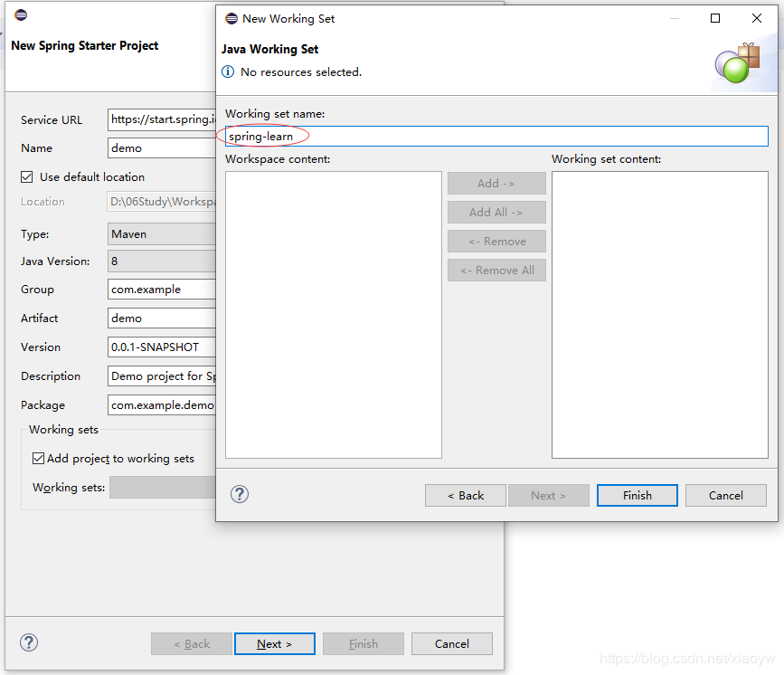Screen dimensions: 784x675
Task: Click the Location field
Action: pyautogui.click(x=162, y=202)
